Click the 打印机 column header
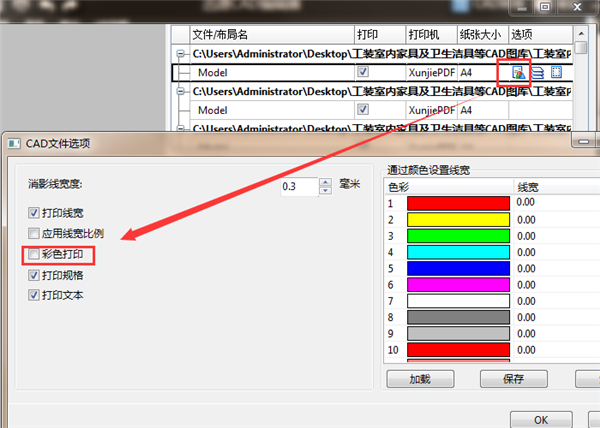 pos(430,34)
